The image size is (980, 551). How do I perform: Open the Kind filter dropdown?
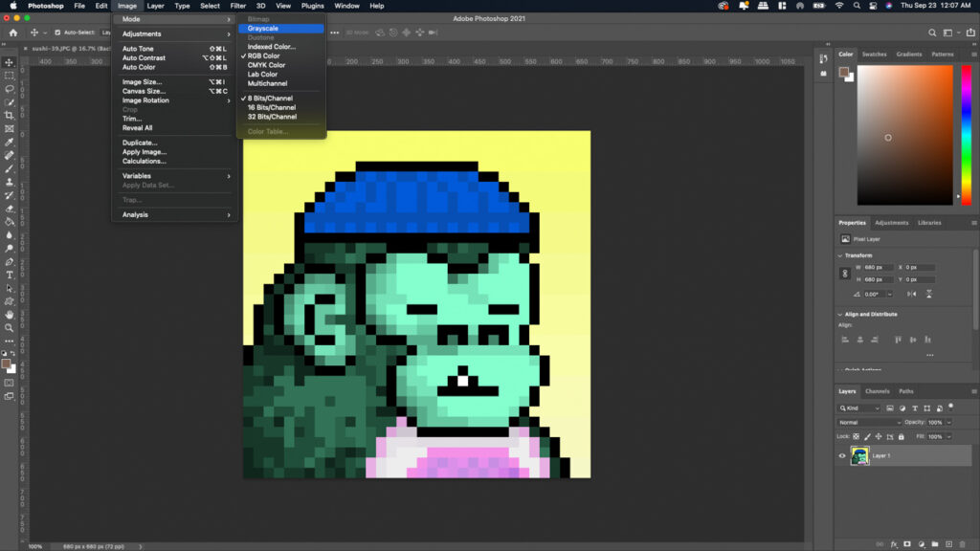point(859,408)
